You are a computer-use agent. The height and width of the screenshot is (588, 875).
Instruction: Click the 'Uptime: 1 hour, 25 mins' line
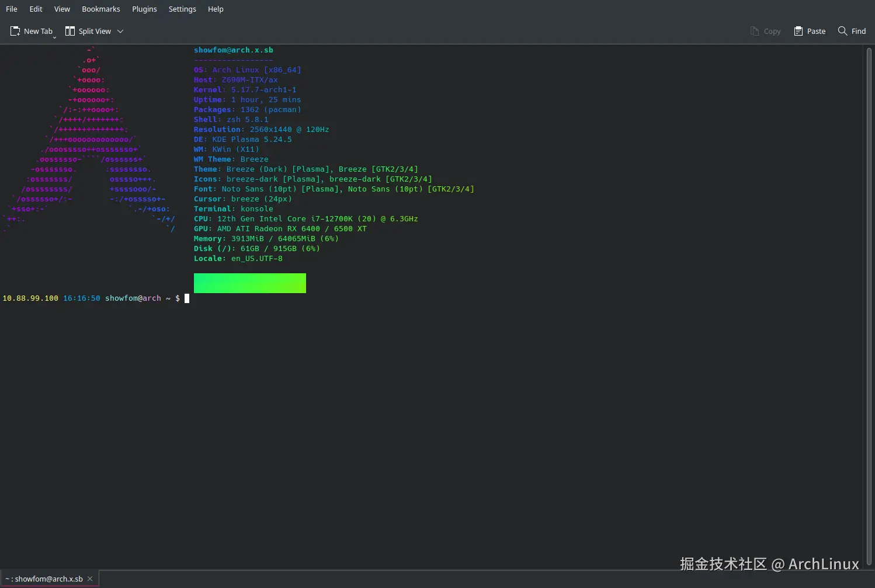coord(248,100)
